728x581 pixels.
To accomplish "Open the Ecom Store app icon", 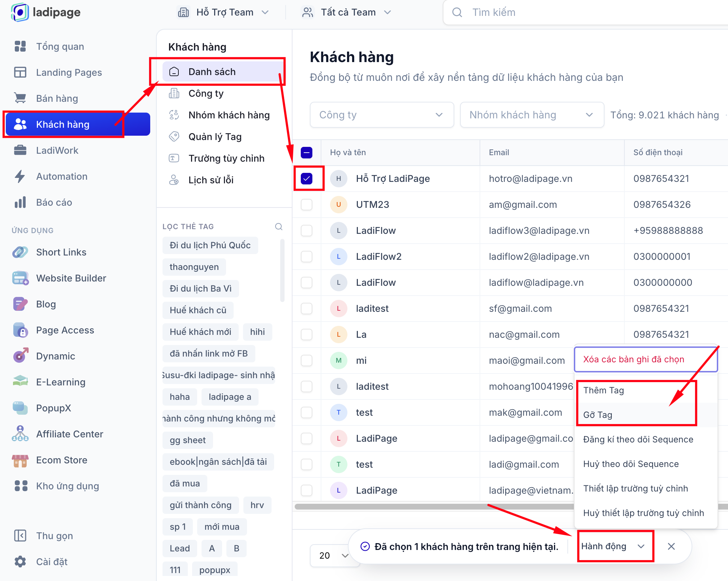I will tap(20, 460).
